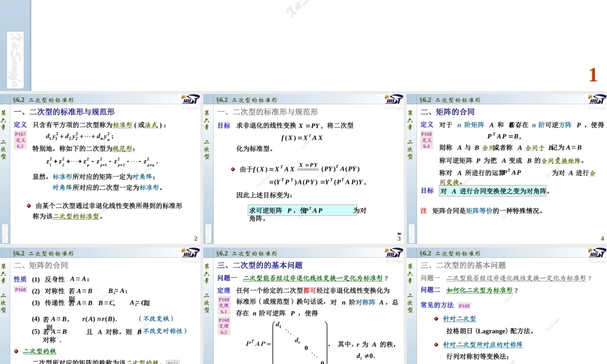Viewport: 607px width, 364px height.
Task: Click the HIT logo on slide 7
Action: pos(596,253)
